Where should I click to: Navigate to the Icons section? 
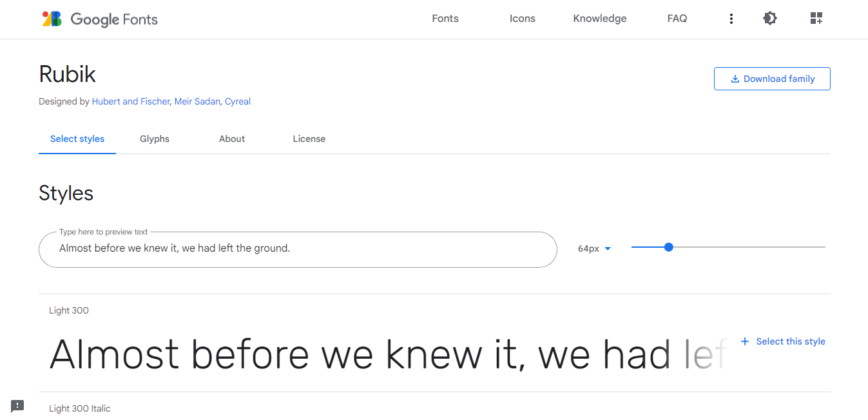pyautogui.click(x=522, y=19)
